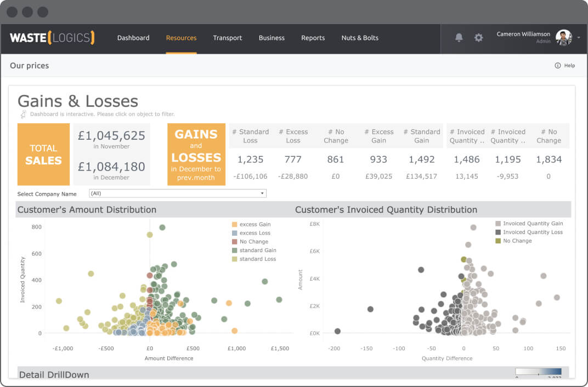Select the Nuts & Bolts menu

pos(360,38)
